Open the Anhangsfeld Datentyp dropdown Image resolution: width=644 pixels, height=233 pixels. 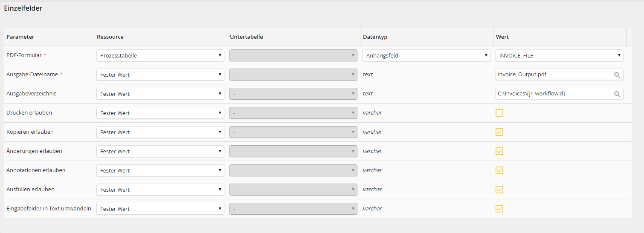tap(426, 55)
